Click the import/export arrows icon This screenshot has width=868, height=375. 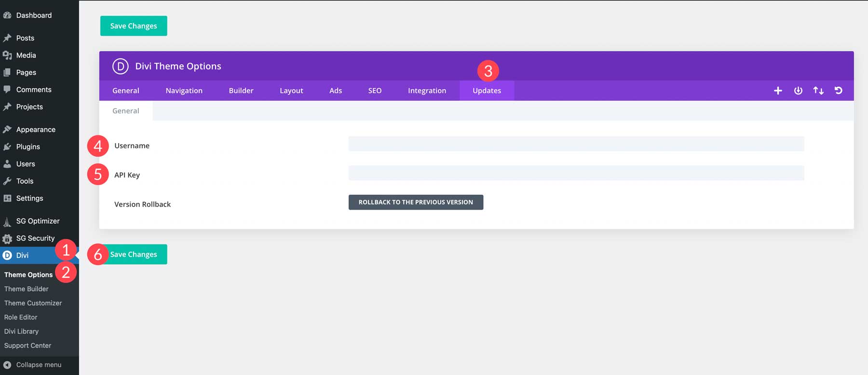pos(818,91)
